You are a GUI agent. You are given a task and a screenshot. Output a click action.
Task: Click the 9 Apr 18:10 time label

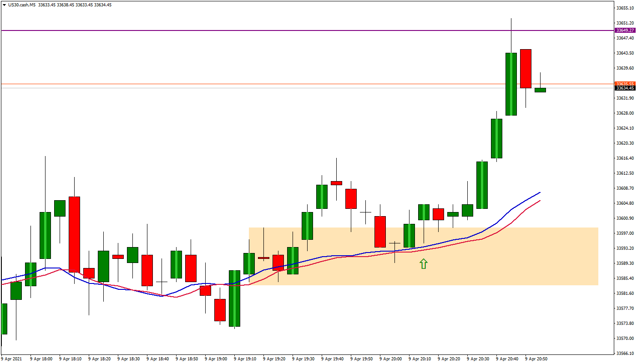[71, 359]
